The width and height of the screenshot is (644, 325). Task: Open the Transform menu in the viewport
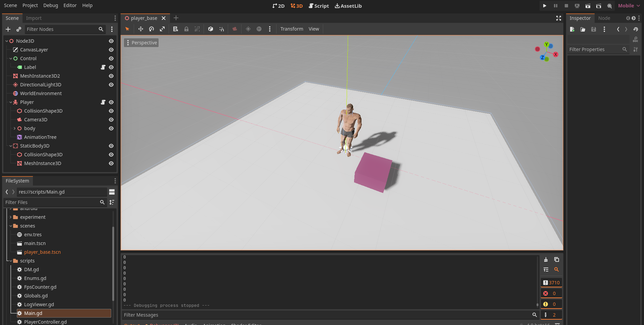[x=292, y=29]
